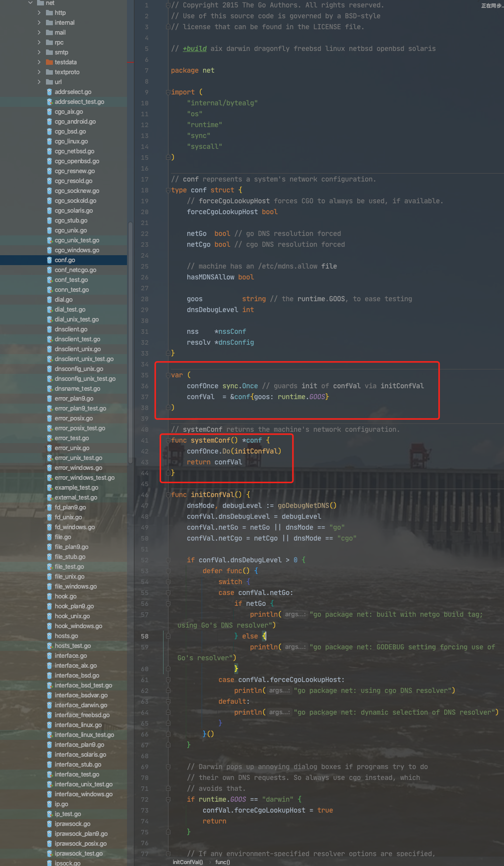Screen dimensions: 504x866
Task: Click the file icon next to hosts.go
Action: (x=49, y=636)
